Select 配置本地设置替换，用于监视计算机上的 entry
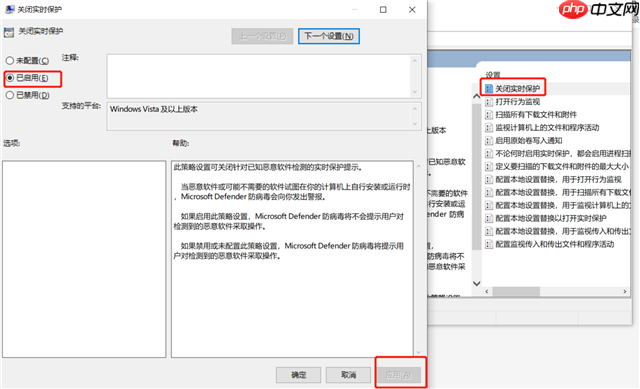This screenshot has width=640, height=389. pos(562,205)
